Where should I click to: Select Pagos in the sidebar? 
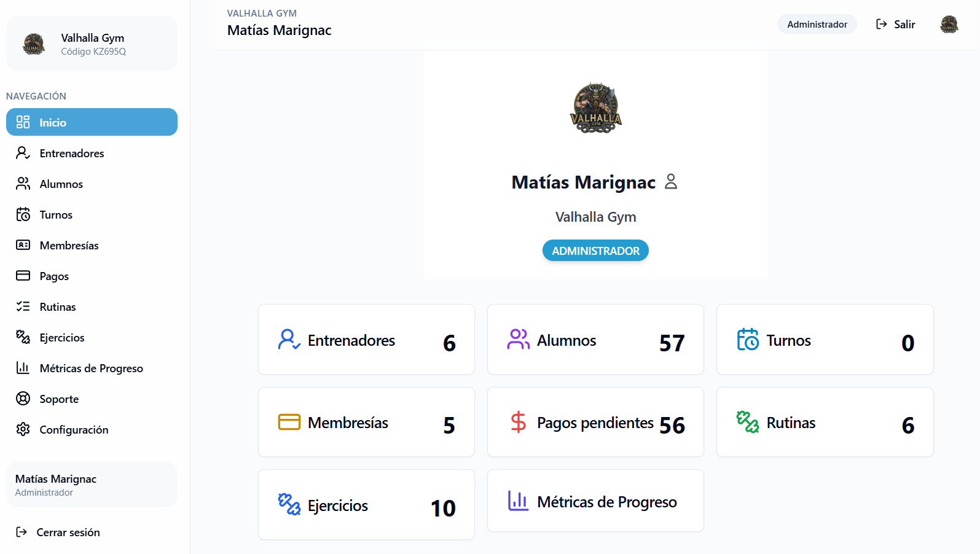pos(54,276)
